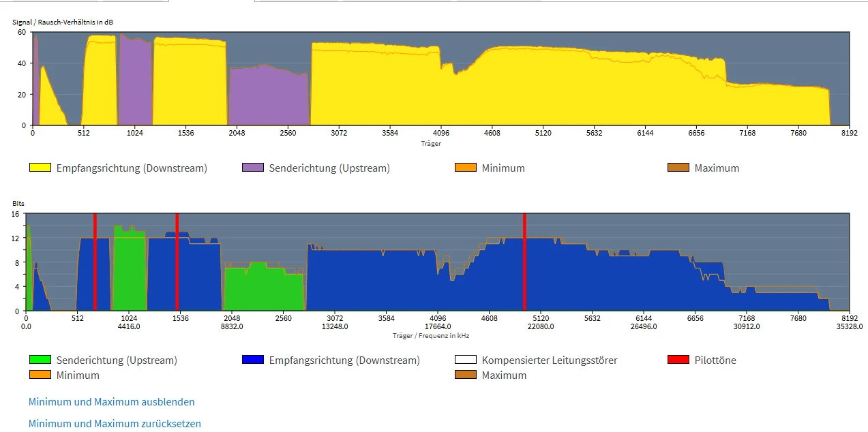
Task: Click the 'Pilottöne' legend text
Action: click(715, 360)
